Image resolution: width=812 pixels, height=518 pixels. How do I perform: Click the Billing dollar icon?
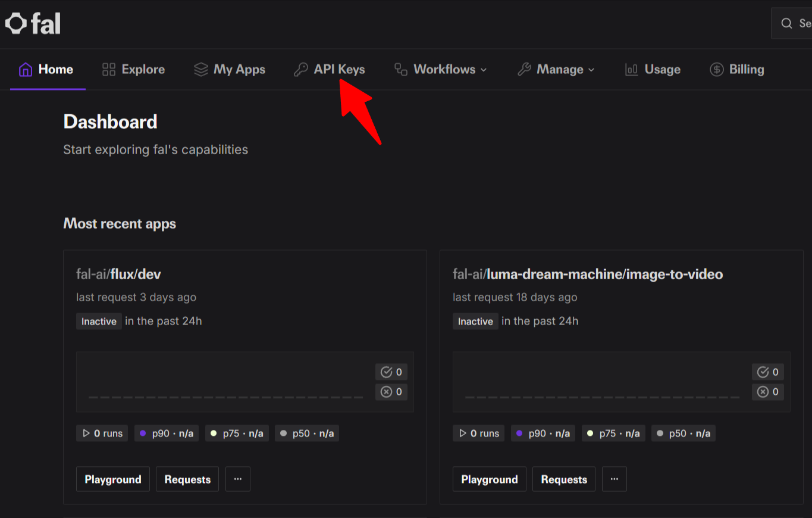pos(717,70)
